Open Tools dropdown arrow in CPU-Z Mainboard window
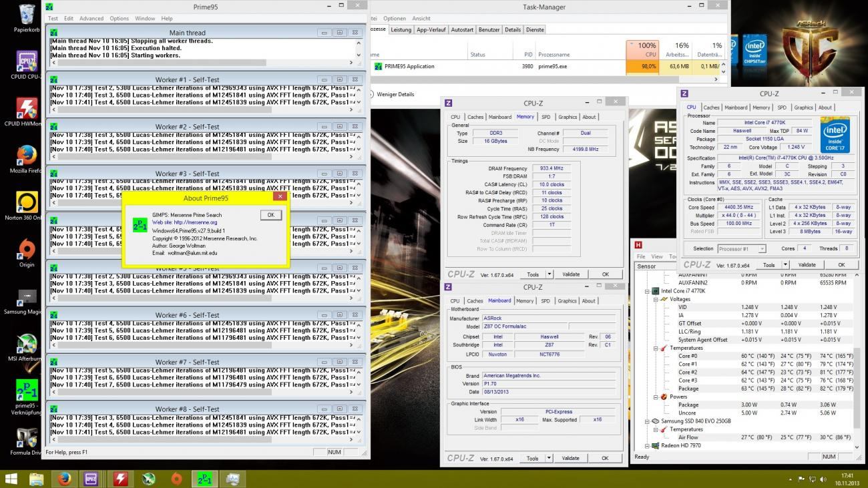 pyautogui.click(x=549, y=458)
